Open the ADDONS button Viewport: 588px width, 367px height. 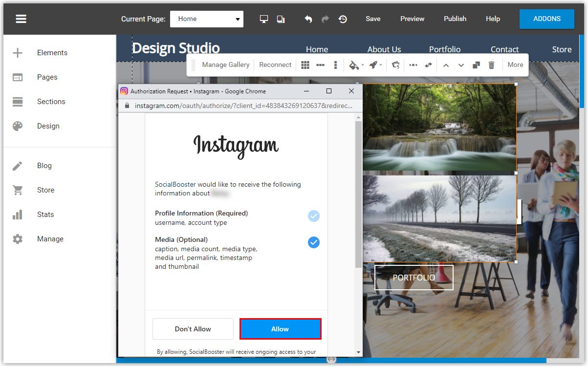pyautogui.click(x=547, y=19)
